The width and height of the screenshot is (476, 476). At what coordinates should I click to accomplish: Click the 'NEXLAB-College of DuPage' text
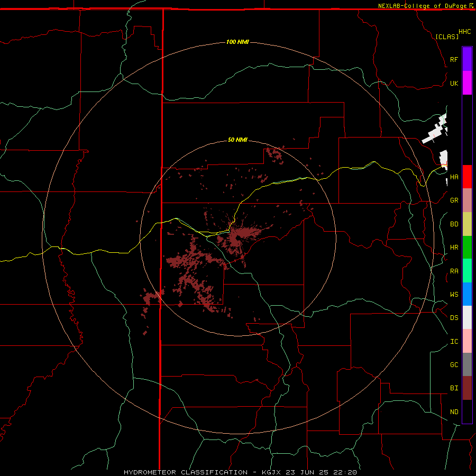tap(422, 6)
